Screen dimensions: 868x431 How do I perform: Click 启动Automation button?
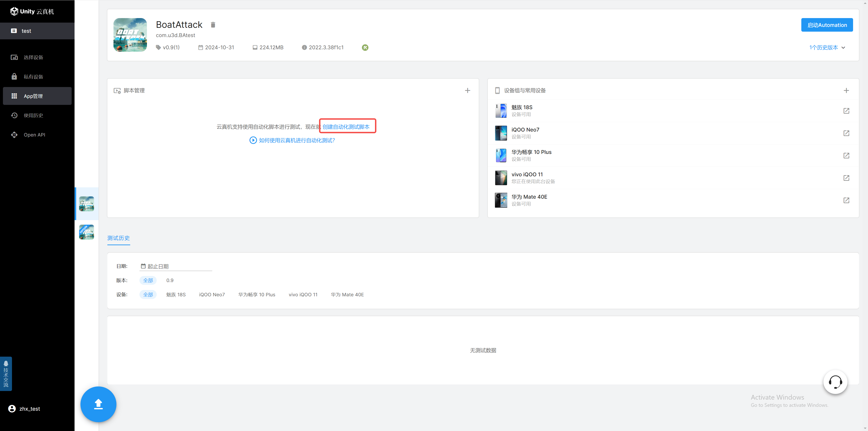827,25
